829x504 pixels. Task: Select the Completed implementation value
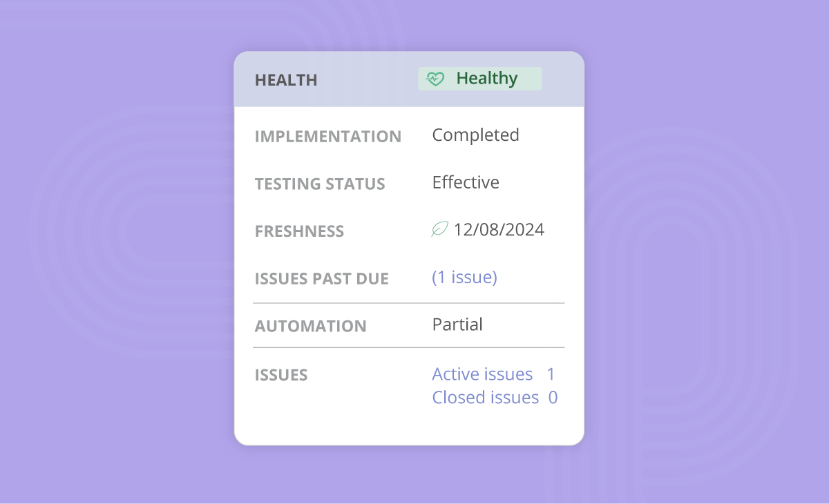475,135
